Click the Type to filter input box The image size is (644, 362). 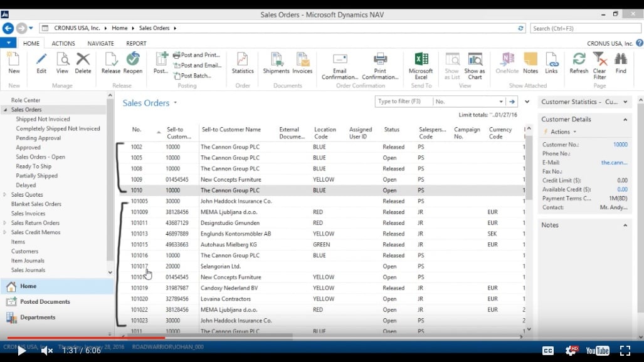[x=403, y=101]
